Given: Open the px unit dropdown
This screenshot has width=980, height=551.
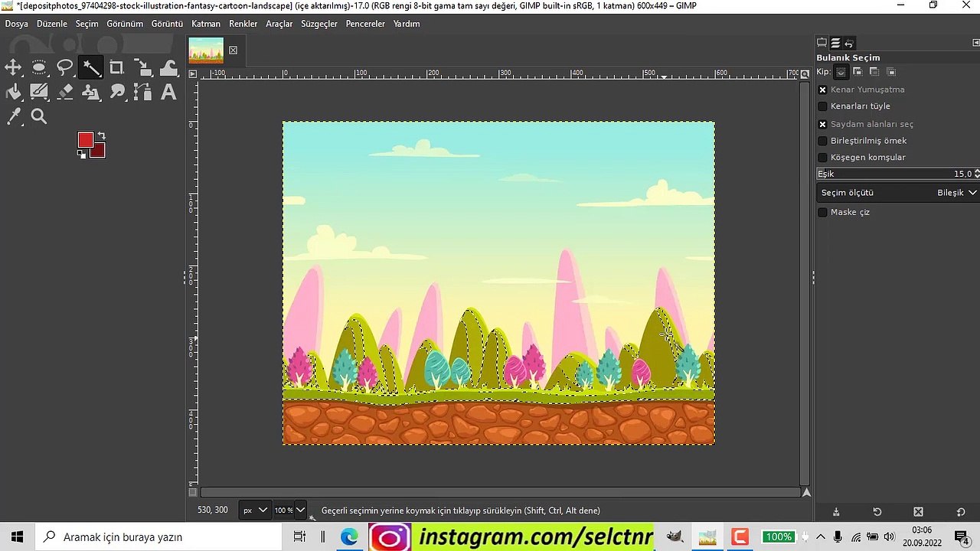Looking at the screenshot, I should [x=255, y=510].
